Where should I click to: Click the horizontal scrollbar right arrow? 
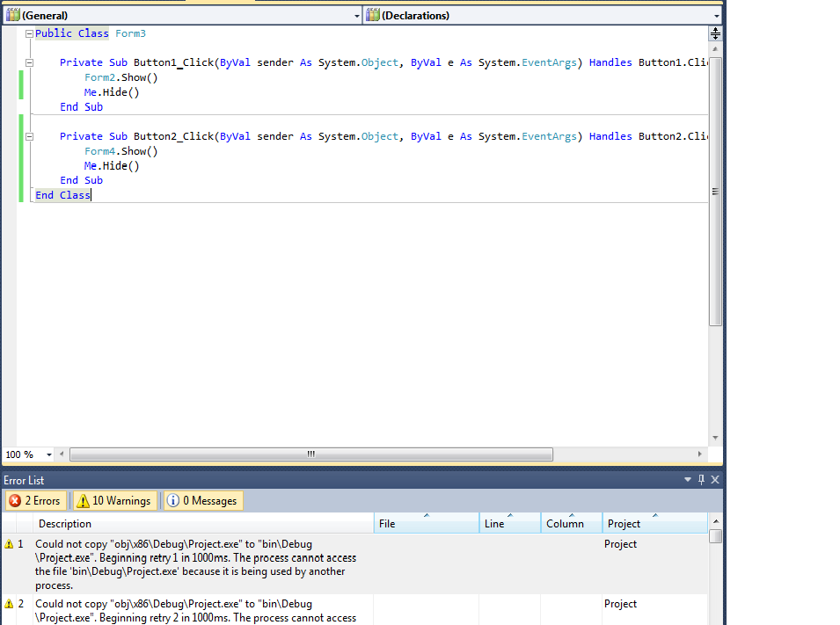(699, 454)
